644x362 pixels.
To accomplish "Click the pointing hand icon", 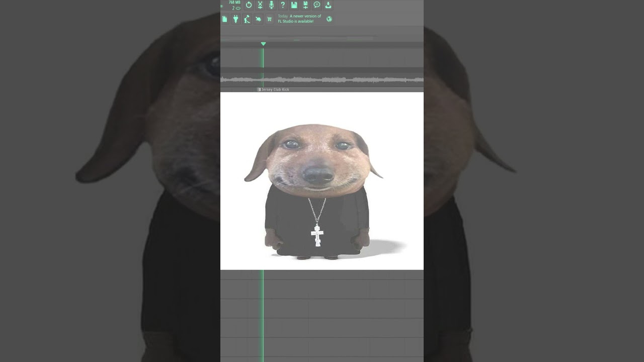I will [258, 19].
